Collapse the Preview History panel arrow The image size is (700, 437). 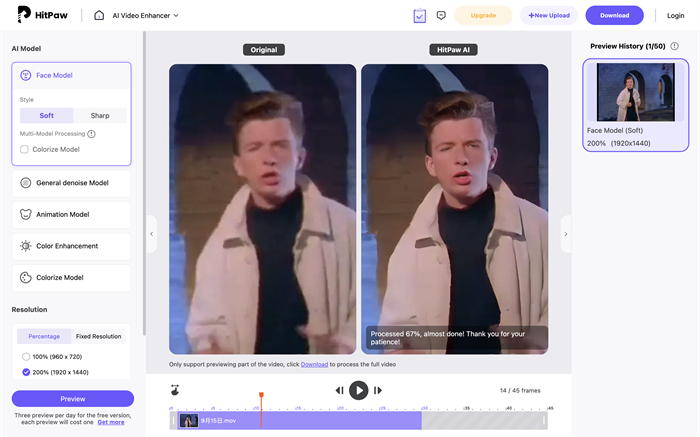(x=565, y=234)
